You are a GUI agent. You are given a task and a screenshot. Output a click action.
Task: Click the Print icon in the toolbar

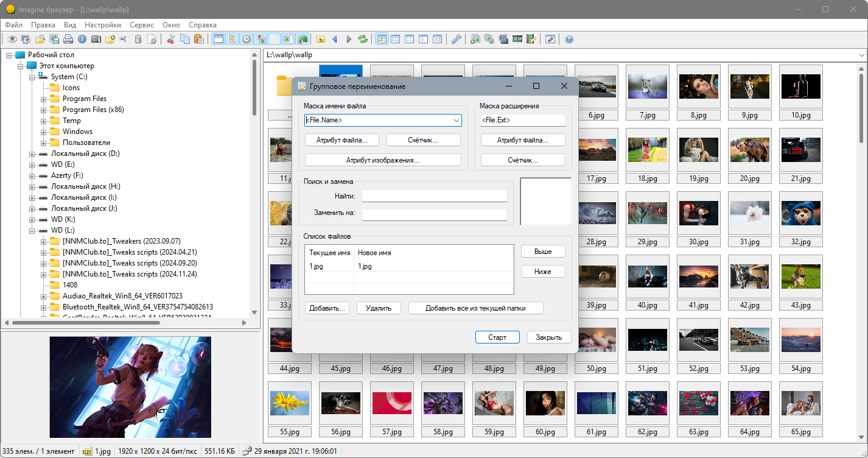68,39
